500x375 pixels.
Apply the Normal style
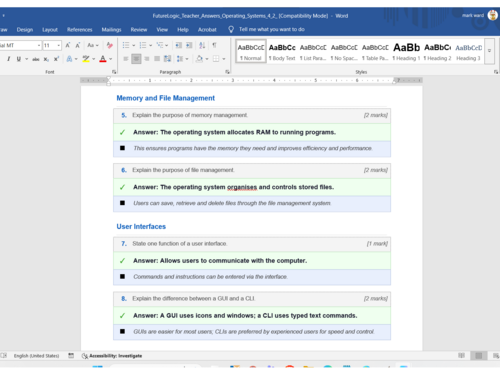point(251,51)
